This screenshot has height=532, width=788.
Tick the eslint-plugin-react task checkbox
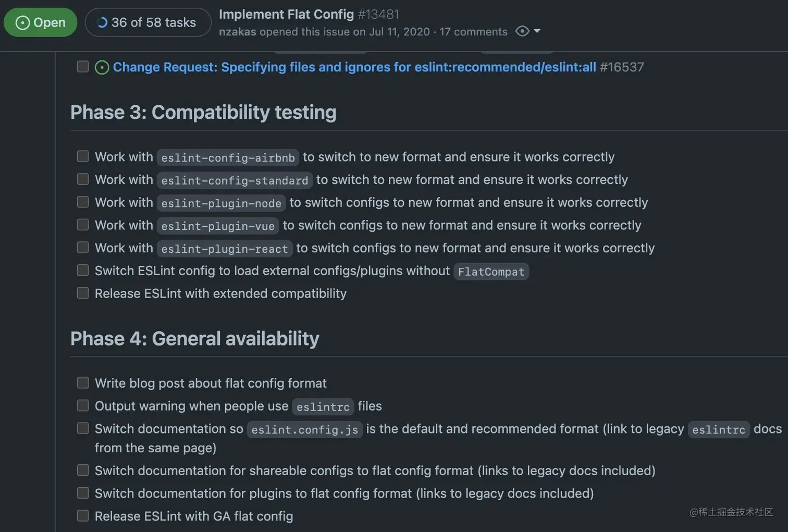[x=83, y=248]
